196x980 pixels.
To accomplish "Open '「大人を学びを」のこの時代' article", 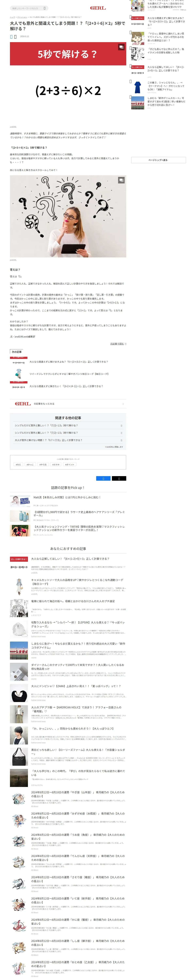I will click(78, 773).
